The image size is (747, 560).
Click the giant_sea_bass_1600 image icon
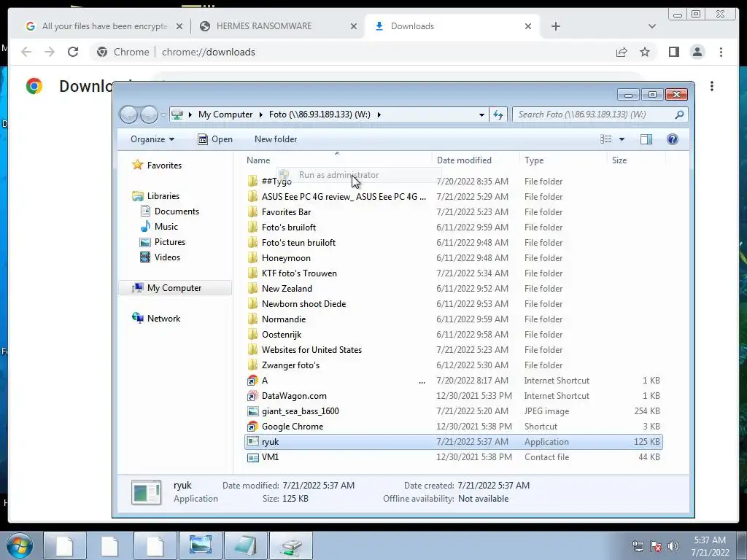(x=253, y=411)
